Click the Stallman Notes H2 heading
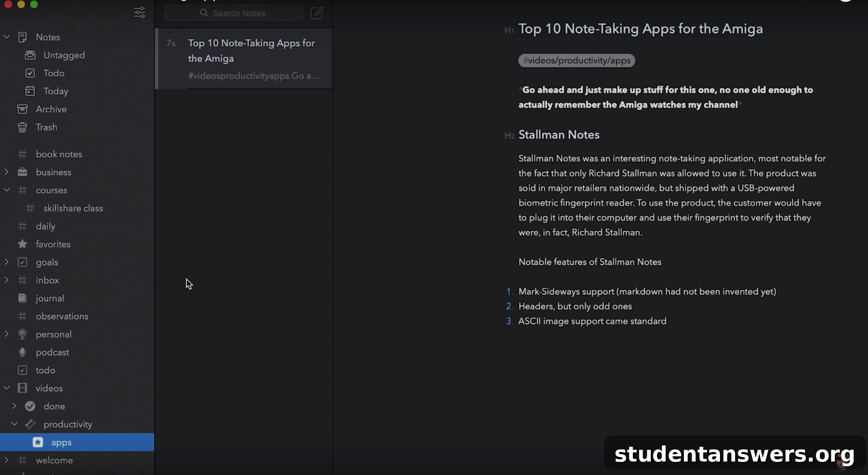 [x=559, y=135]
